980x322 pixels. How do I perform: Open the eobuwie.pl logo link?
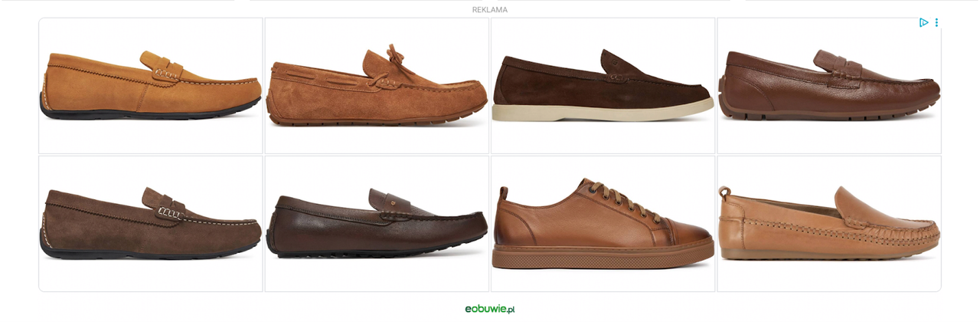490,309
